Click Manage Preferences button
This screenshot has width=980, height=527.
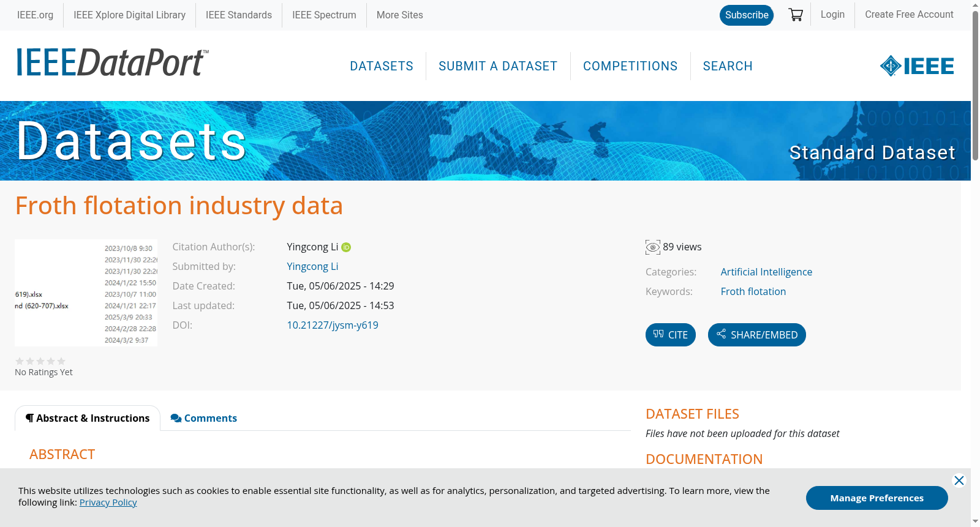pos(877,498)
